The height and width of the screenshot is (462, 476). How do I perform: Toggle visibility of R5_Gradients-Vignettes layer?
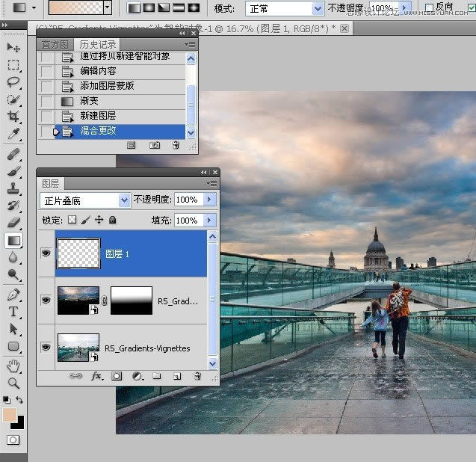46,348
